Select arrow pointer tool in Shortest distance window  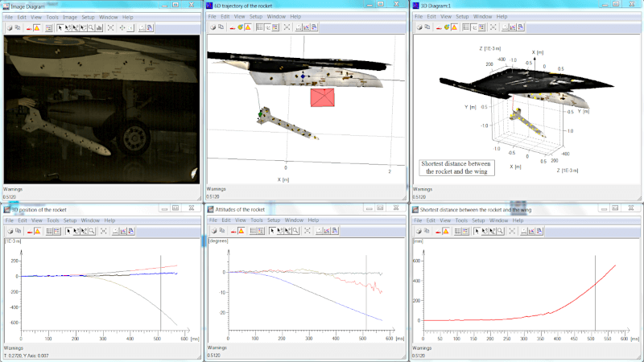point(477,231)
